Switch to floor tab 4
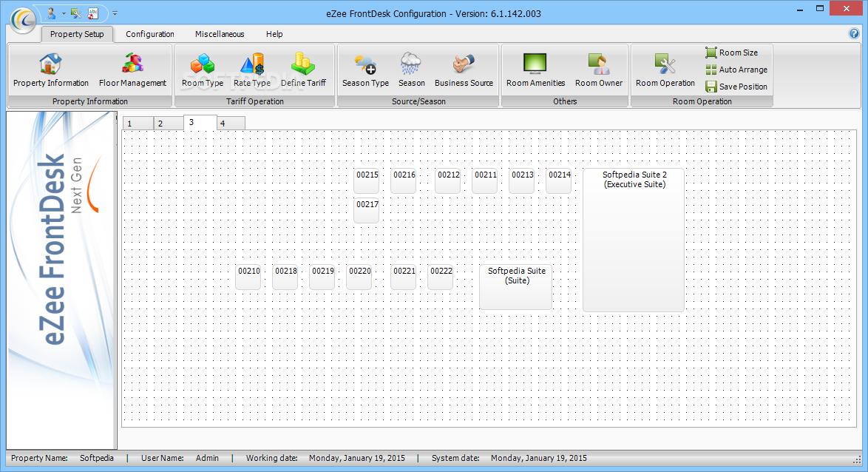 231,124
